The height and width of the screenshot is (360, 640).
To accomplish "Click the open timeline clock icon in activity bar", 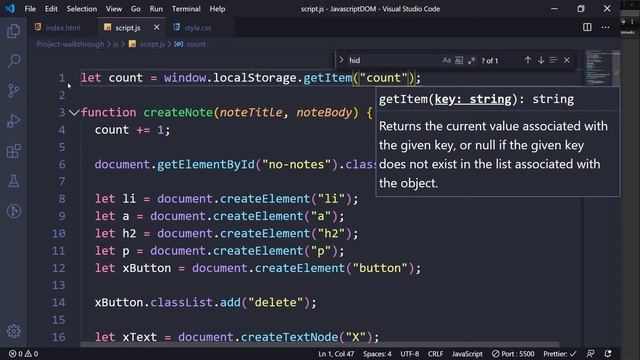I will pos(13,211).
